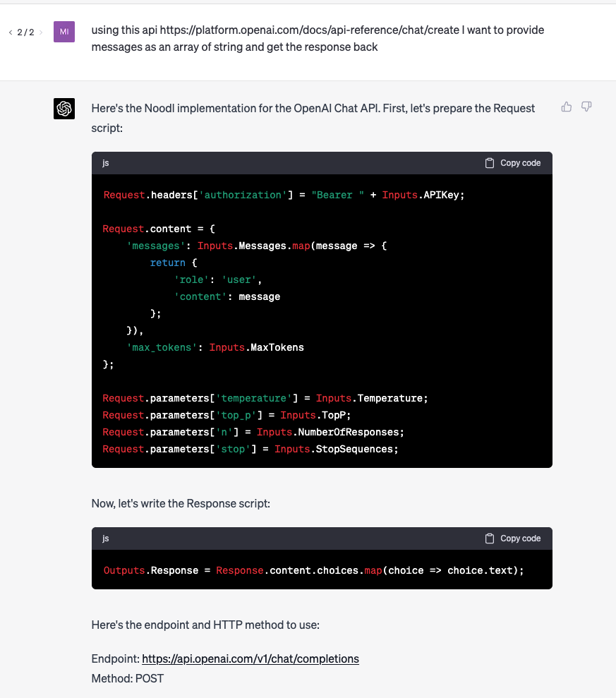
Task: Click the Outputs.Response code line
Action: [x=313, y=570]
